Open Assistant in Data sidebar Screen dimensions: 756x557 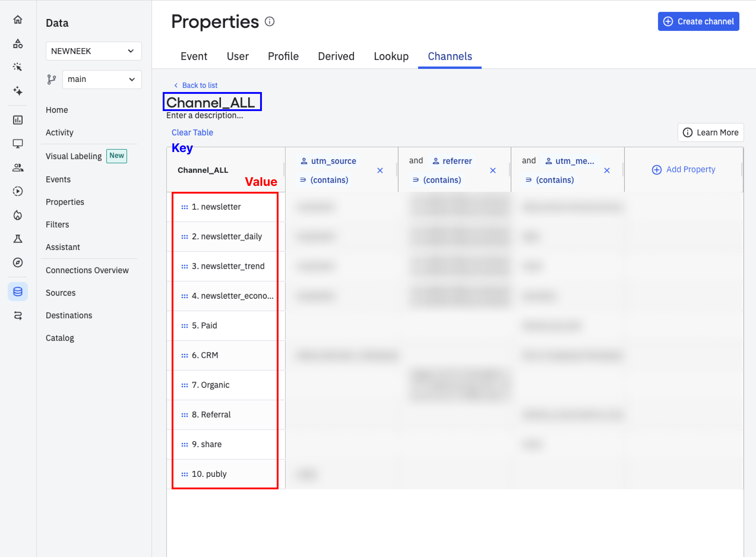click(63, 247)
